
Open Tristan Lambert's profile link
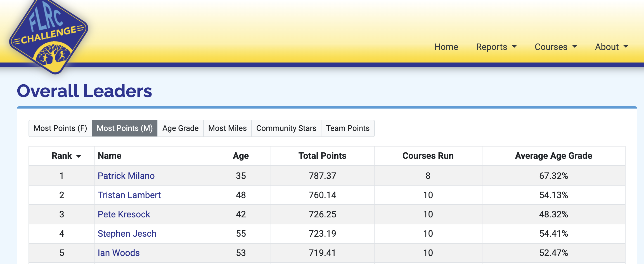129,195
